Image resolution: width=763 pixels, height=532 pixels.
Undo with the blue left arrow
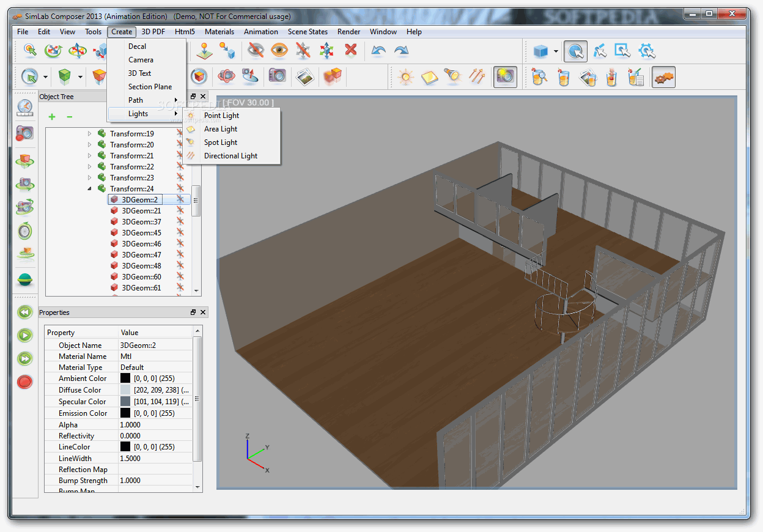378,51
